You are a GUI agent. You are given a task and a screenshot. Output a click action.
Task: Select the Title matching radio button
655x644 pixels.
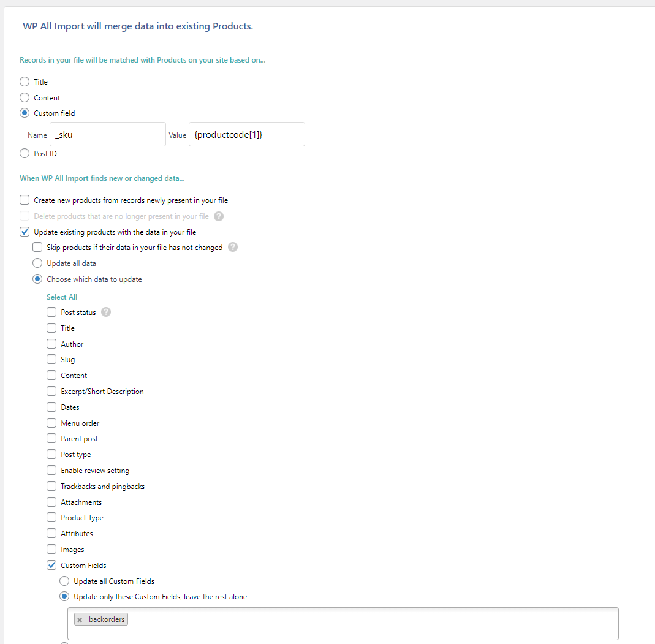pyautogui.click(x=25, y=82)
